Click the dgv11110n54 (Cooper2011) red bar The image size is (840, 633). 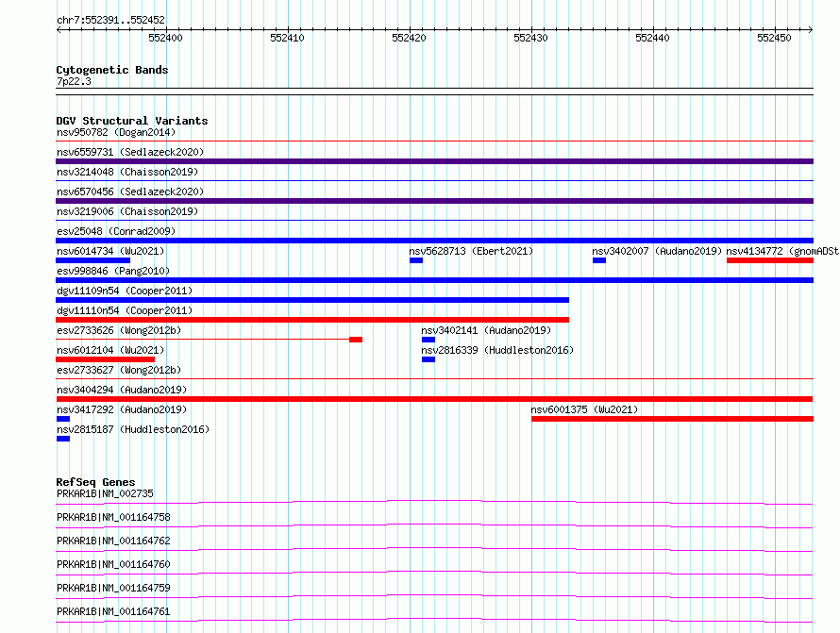click(x=312, y=320)
